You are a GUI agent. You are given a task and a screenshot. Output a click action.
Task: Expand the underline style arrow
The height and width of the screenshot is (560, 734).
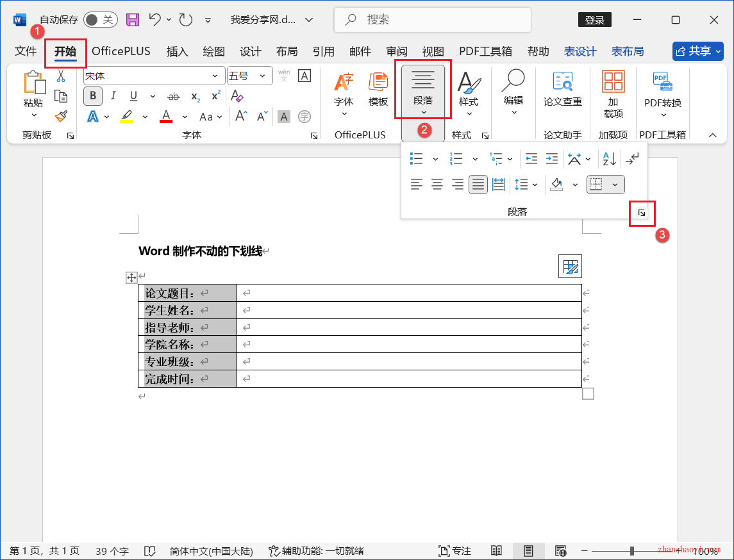pyautogui.click(x=153, y=96)
